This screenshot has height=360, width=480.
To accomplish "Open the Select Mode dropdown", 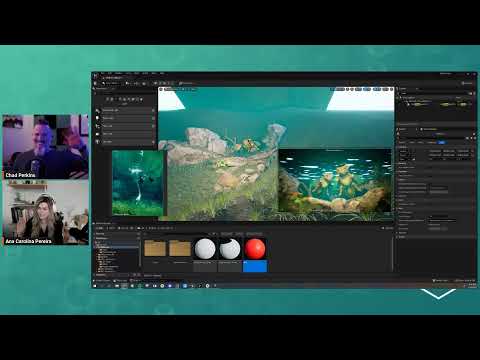I will point(112,83).
